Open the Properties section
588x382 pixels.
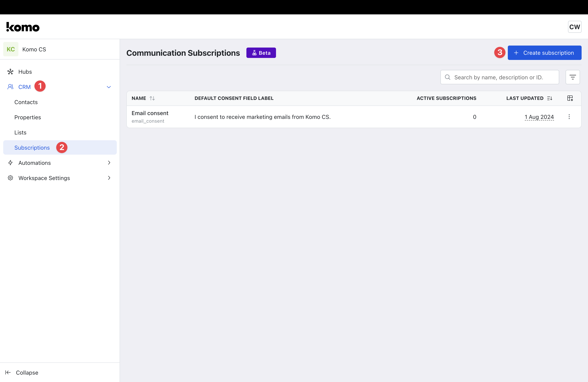[x=28, y=117]
